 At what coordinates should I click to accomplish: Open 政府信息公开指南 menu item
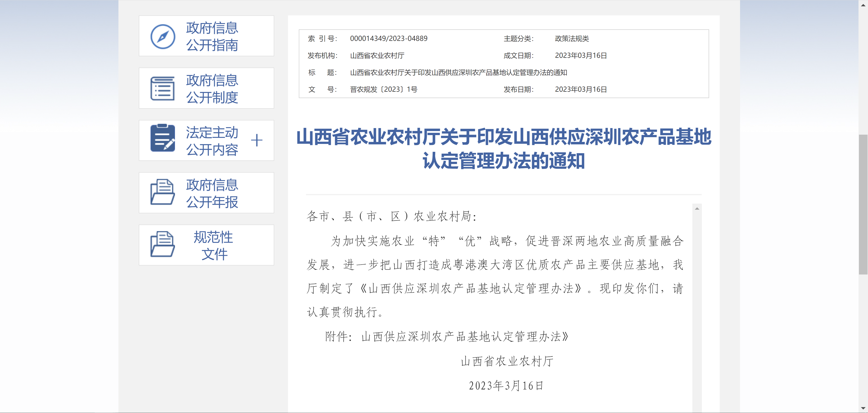click(x=212, y=36)
